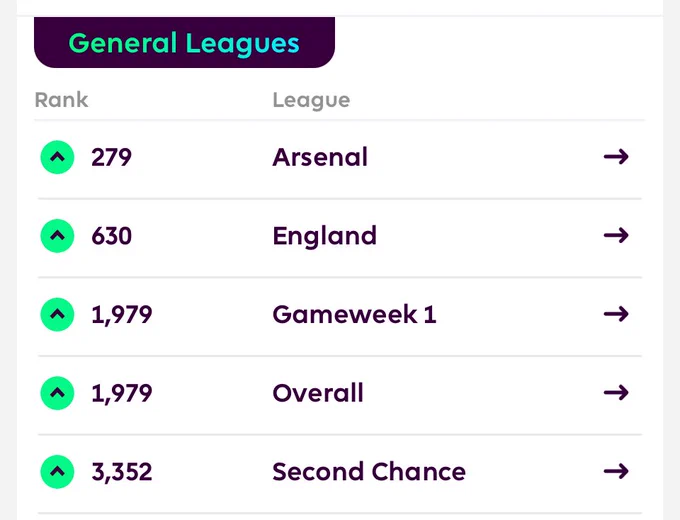Open England league via its right arrow
The width and height of the screenshot is (680, 520).
pyautogui.click(x=616, y=235)
